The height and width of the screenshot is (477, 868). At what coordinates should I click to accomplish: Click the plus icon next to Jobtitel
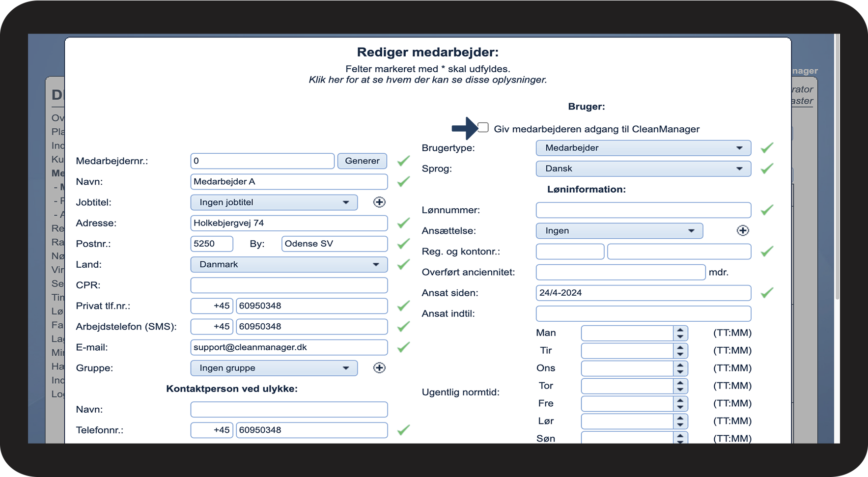(x=379, y=202)
